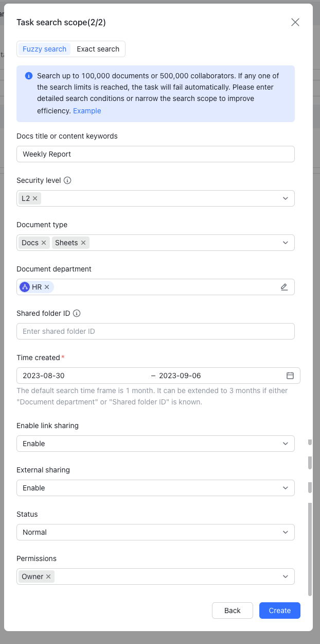Open the Enable link sharing dropdown
Viewport: 320px width, 644px height.
[286, 444]
